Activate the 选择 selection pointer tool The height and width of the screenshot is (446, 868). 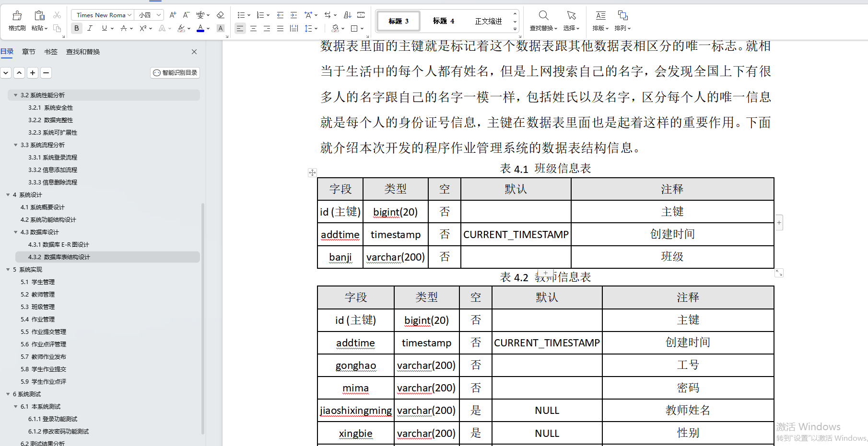[x=571, y=20]
